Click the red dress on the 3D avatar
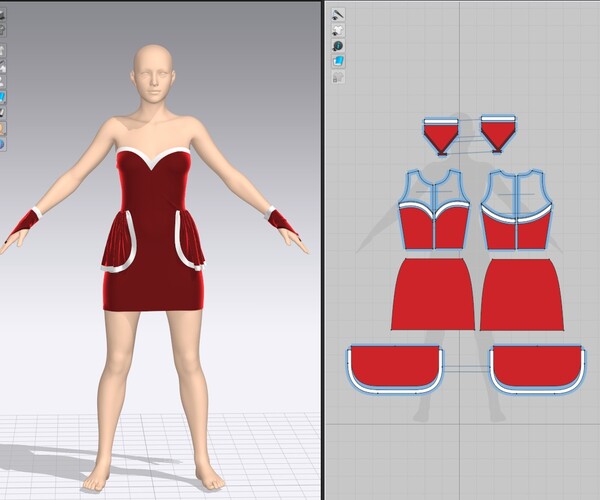This screenshot has height=500, width=600. (x=153, y=230)
